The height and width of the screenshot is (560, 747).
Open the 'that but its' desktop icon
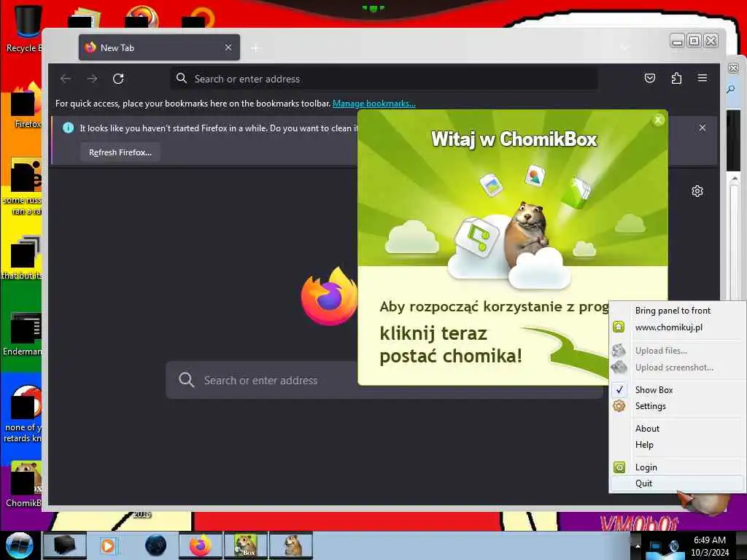(22, 257)
